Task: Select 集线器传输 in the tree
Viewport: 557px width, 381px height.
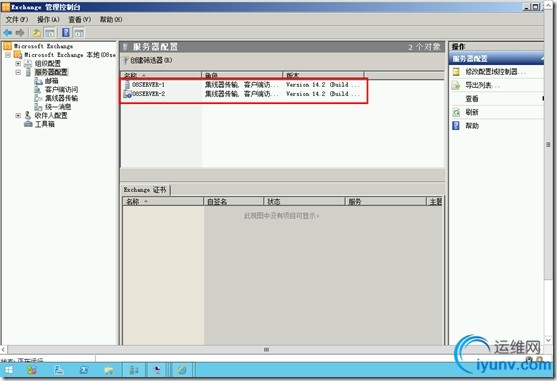Action: (61, 98)
